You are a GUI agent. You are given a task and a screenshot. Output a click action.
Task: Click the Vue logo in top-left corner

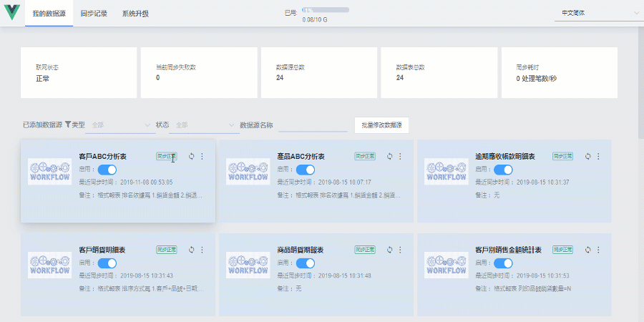click(12, 13)
